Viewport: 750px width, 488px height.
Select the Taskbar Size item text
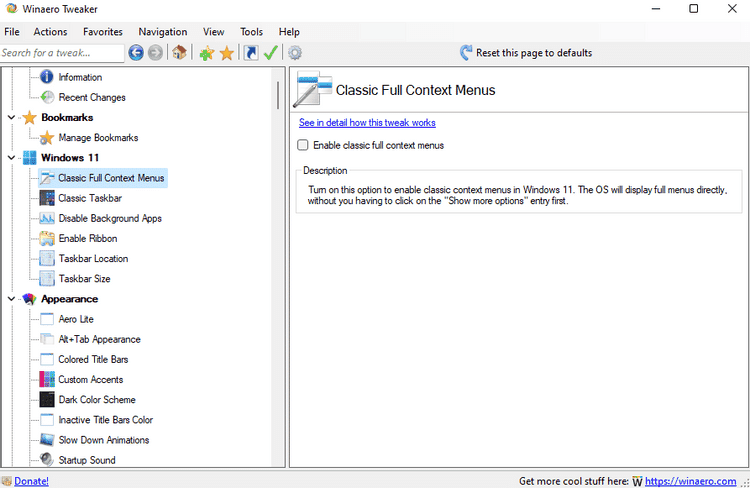84,278
